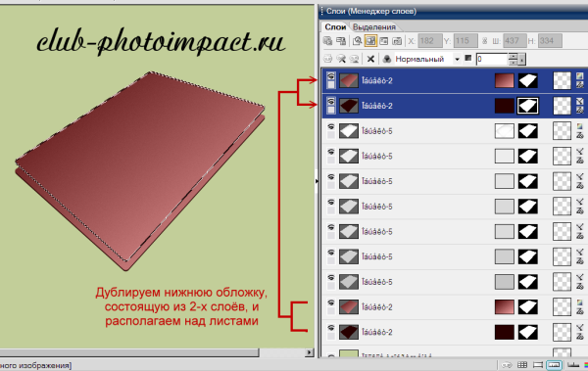Click the blend mode circles icon

(387, 59)
